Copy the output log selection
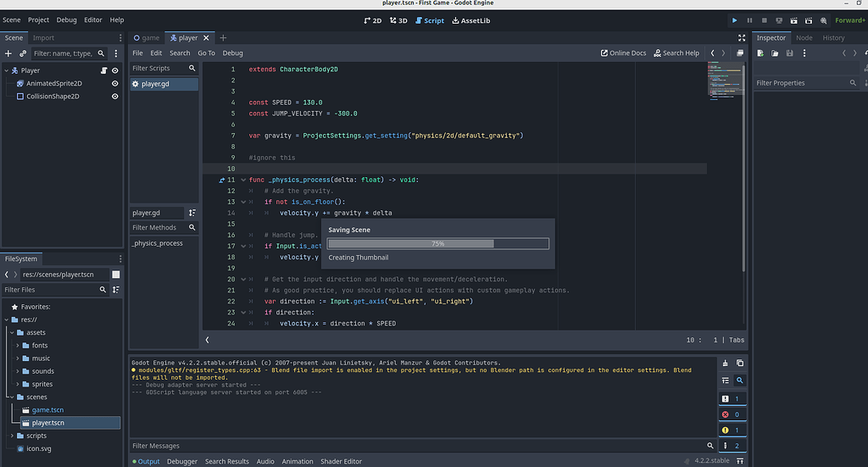 click(x=739, y=364)
